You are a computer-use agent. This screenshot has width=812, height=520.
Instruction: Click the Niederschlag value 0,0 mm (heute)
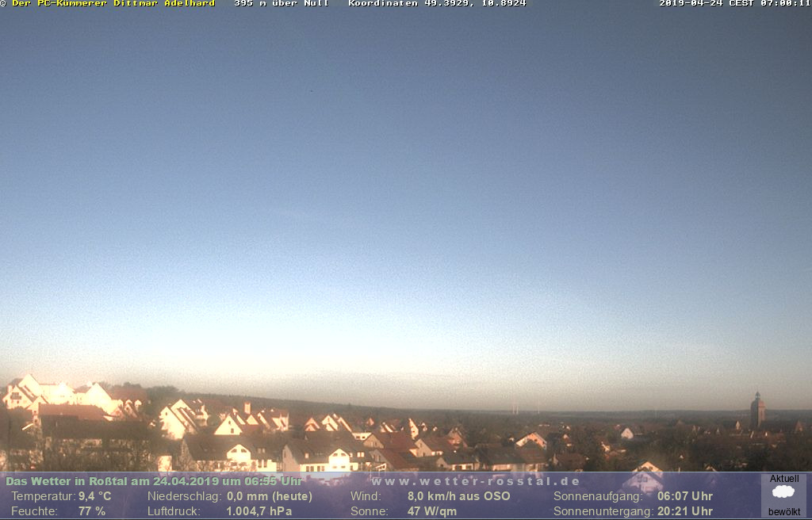(270, 496)
